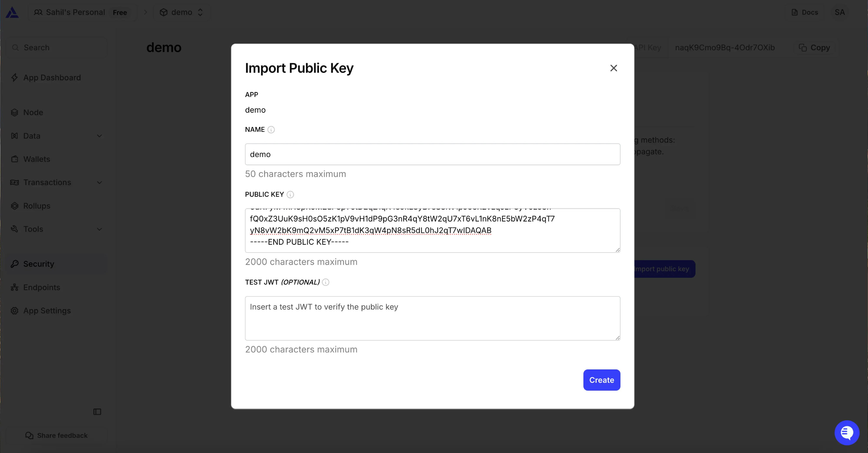Click the Share feedback button
The image size is (868, 453).
[57, 435]
